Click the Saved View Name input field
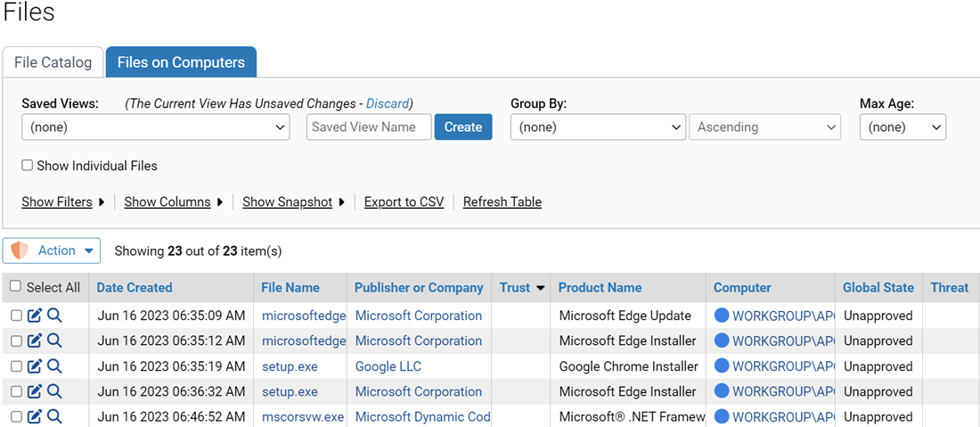The image size is (980, 427). [369, 127]
